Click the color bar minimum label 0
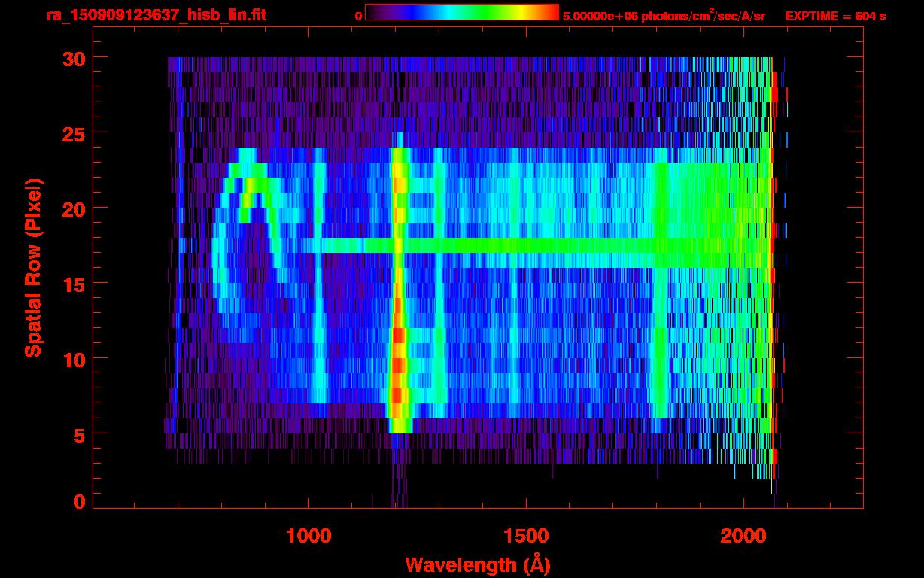 click(x=358, y=16)
